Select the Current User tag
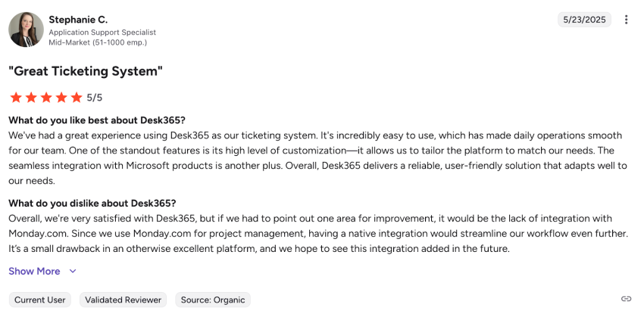Image resolution: width=644 pixels, height=317 pixels. pos(40,300)
